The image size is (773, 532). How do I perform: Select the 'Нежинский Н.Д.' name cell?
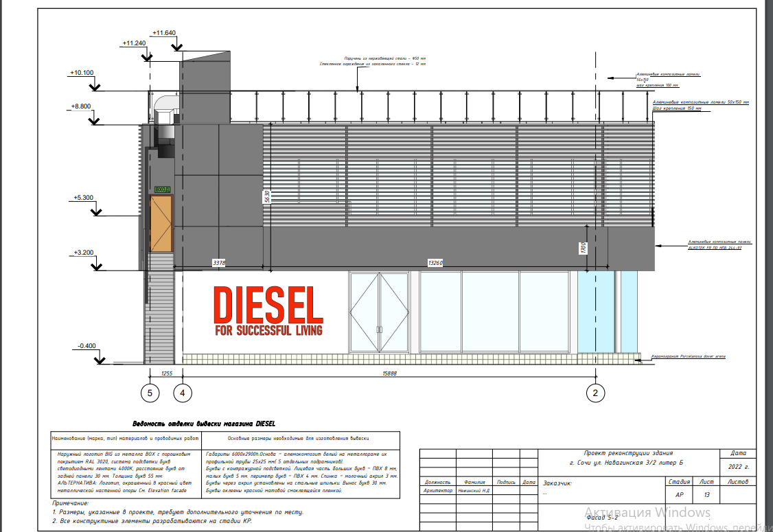tap(474, 491)
